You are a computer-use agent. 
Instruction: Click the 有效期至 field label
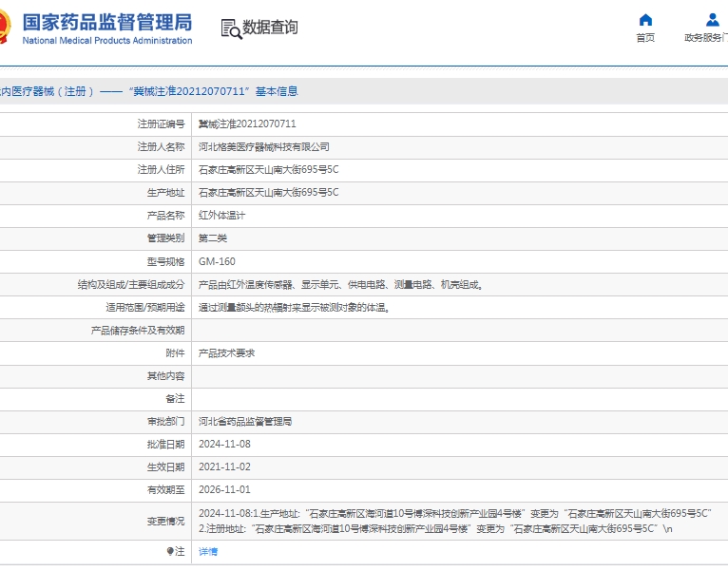pyautogui.click(x=165, y=489)
